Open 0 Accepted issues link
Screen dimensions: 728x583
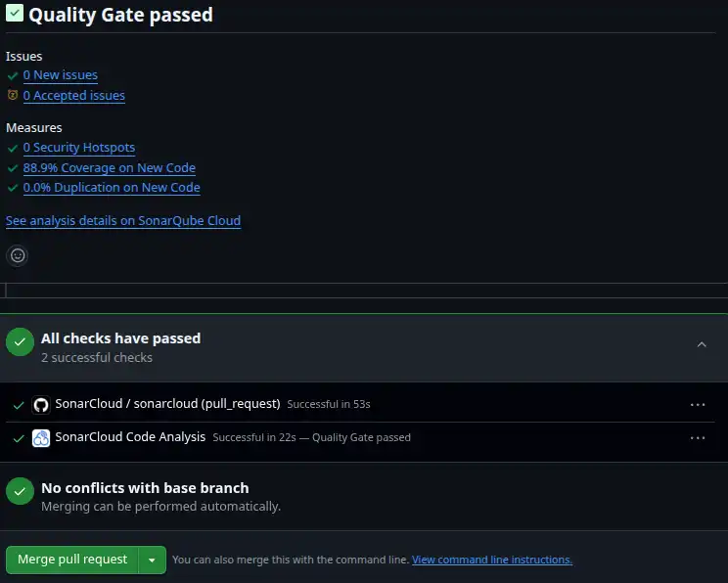[74, 96]
